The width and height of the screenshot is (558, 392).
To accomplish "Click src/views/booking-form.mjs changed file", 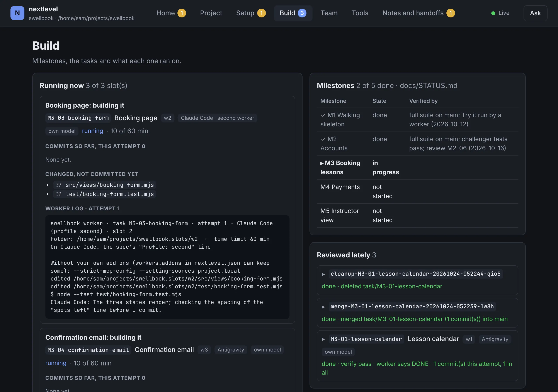I will 105,185.
